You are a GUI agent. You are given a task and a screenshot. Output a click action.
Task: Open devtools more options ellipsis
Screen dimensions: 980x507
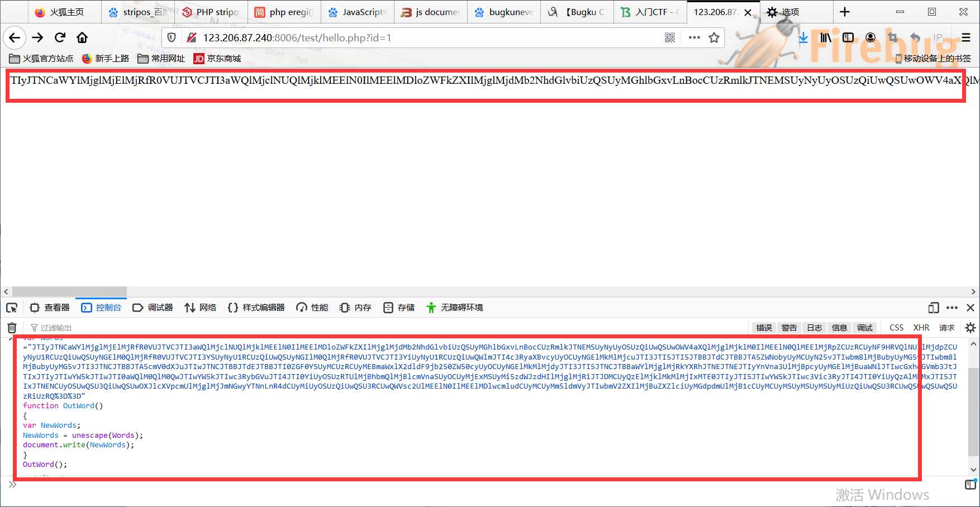pyautogui.click(x=952, y=308)
